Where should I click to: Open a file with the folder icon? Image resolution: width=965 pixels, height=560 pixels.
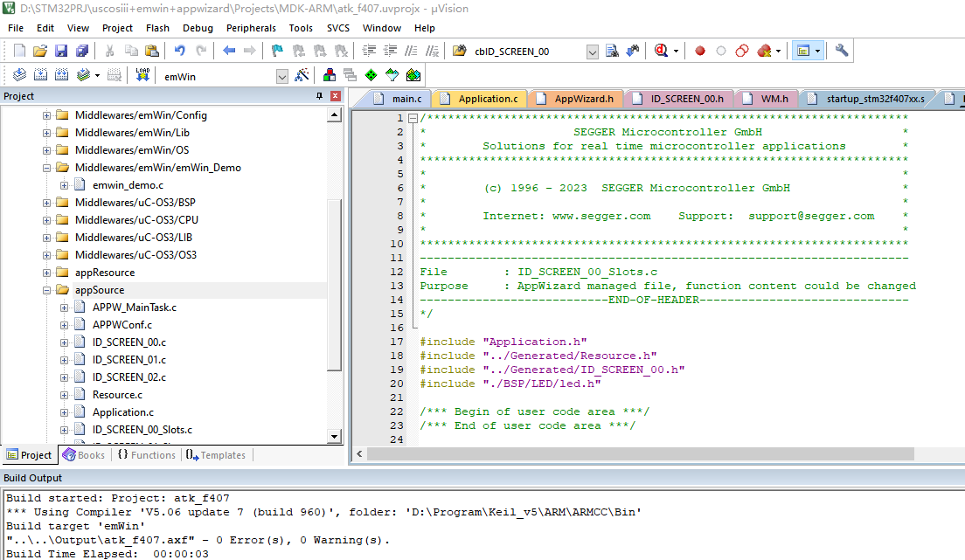point(40,51)
